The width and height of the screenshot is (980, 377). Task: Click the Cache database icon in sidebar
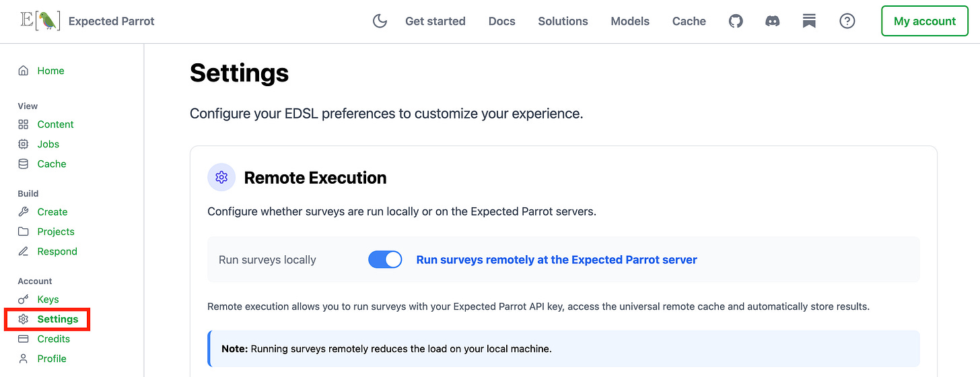(x=24, y=164)
